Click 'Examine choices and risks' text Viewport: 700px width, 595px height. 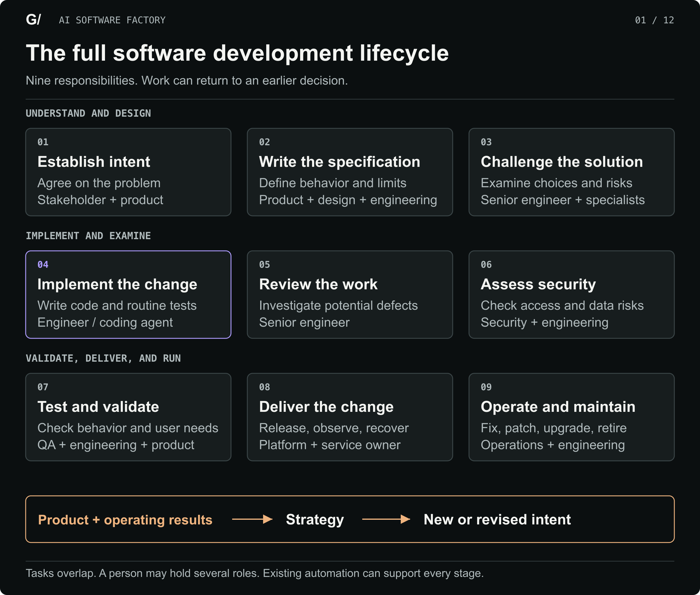click(x=556, y=183)
